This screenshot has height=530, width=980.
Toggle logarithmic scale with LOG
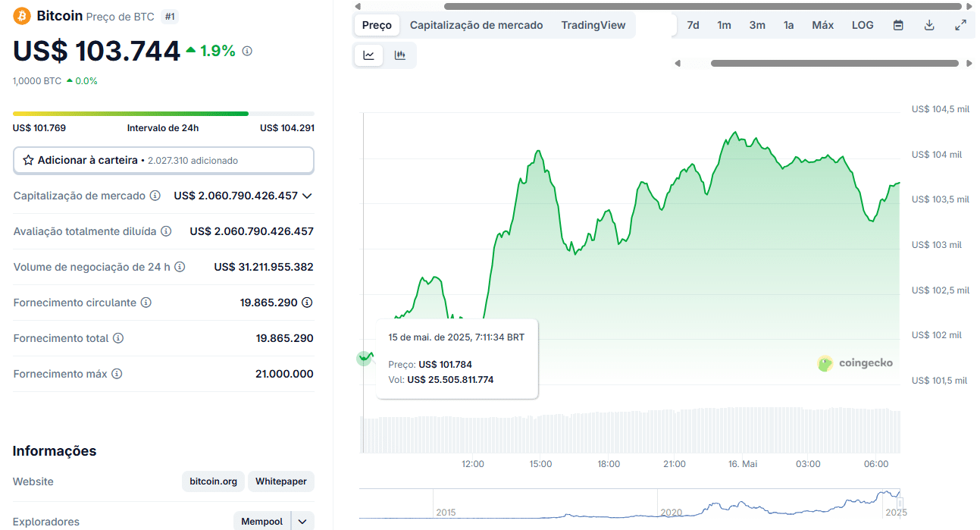[x=862, y=25]
